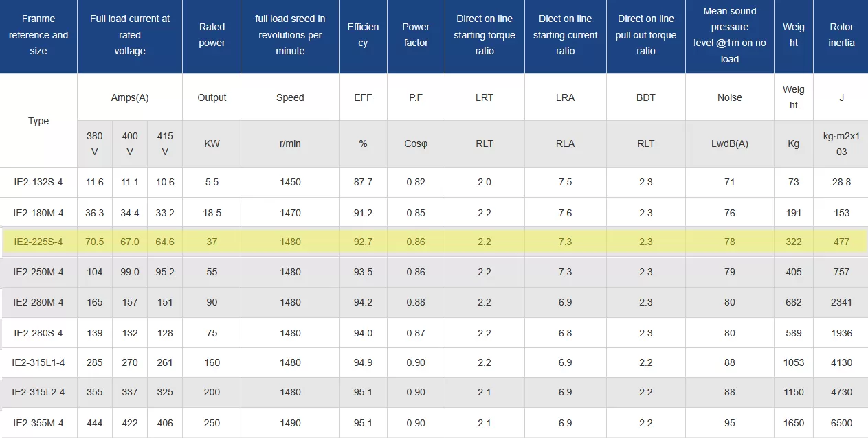Select the IE2-355M-4 type cell
868x438 pixels.
point(38,423)
